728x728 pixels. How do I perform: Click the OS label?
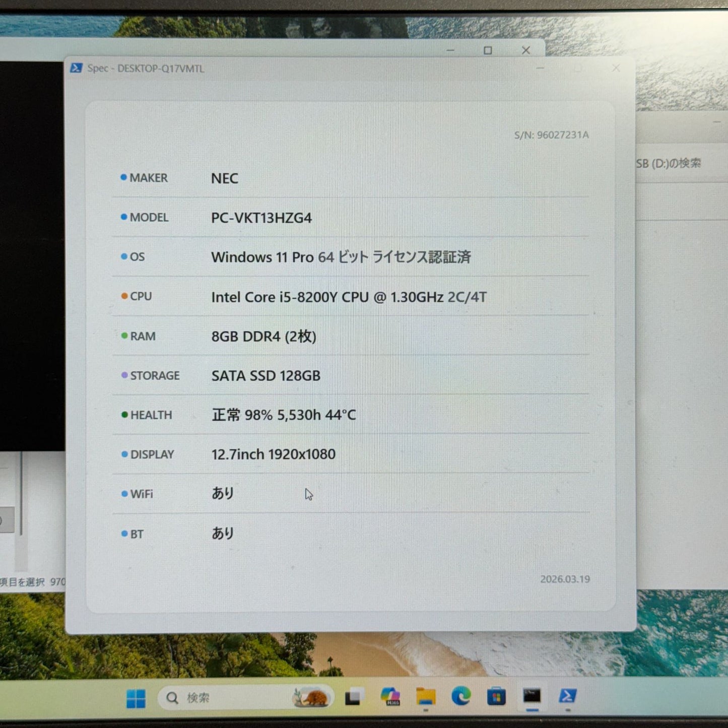click(x=137, y=256)
